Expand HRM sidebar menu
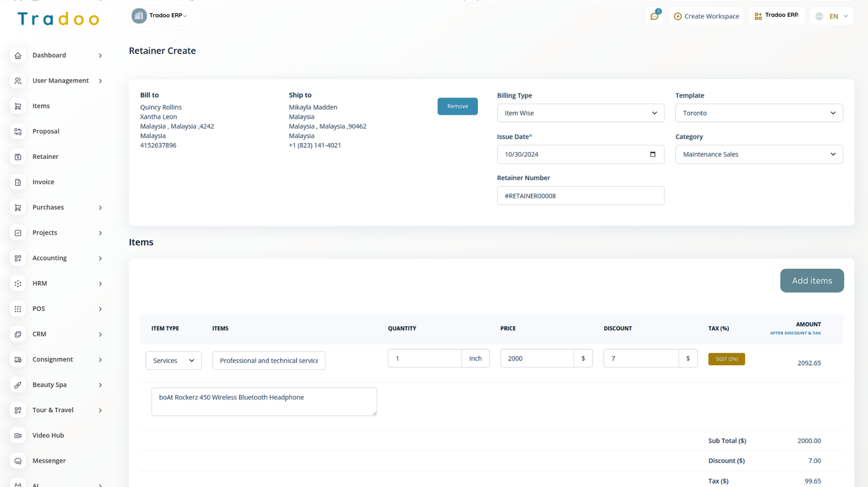This screenshot has height=487, width=868. [100, 284]
